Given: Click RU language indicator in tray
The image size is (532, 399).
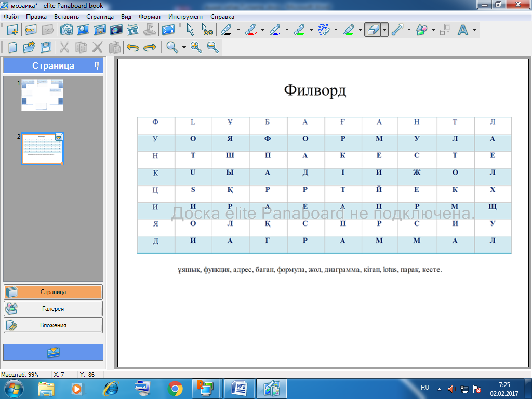Looking at the screenshot, I should [x=425, y=388].
